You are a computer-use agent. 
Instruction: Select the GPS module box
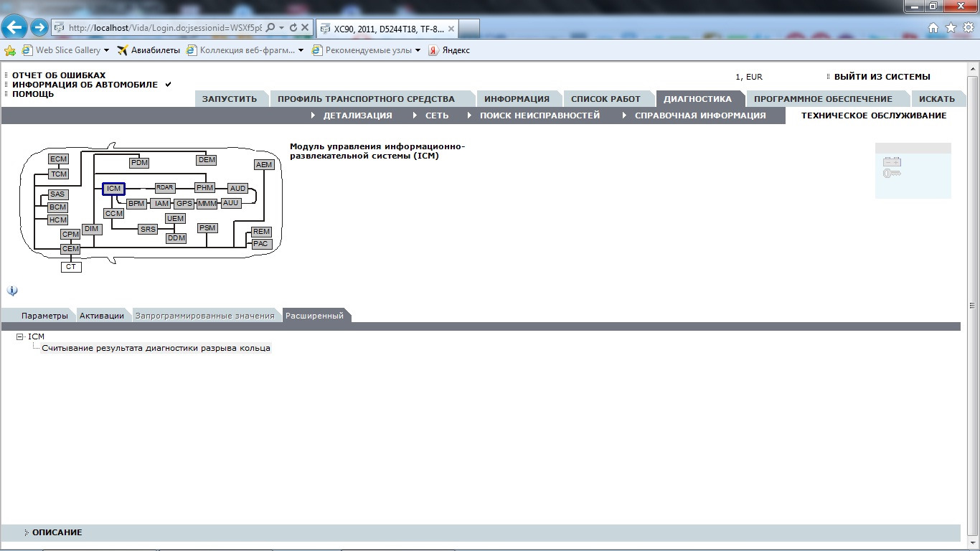coord(184,204)
